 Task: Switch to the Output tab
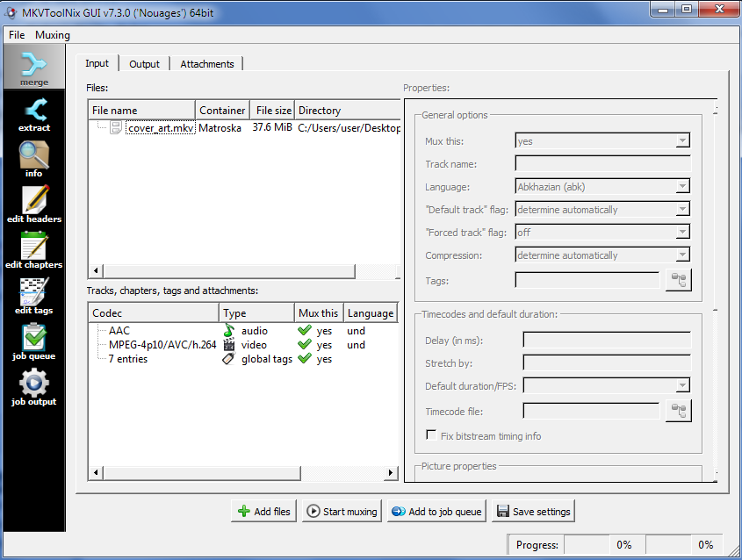pos(144,64)
